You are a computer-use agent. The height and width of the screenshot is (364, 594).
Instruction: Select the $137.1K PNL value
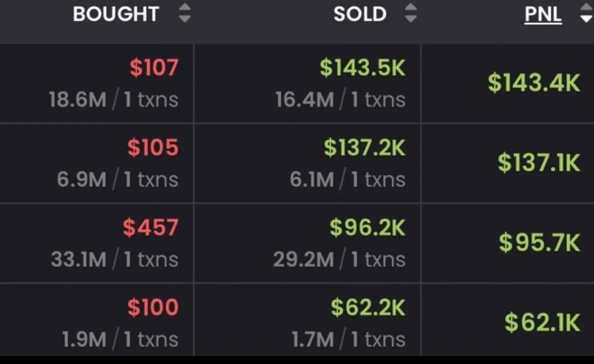point(539,163)
